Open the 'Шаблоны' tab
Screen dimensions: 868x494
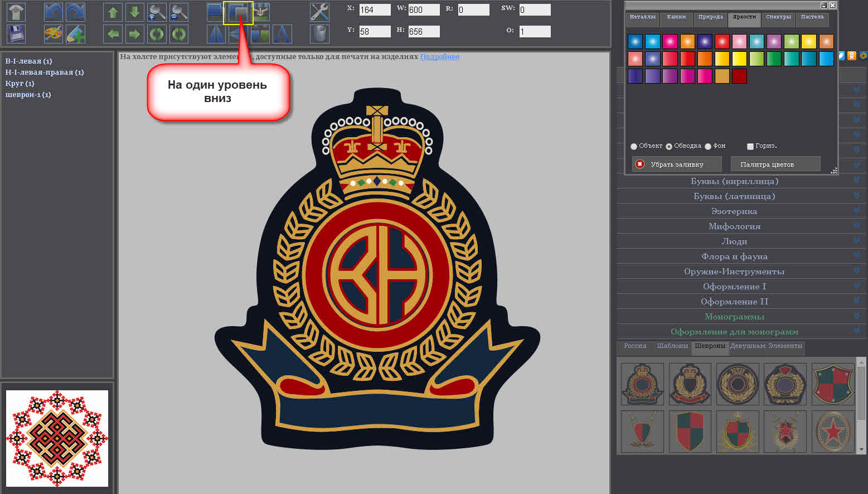pyautogui.click(x=672, y=346)
